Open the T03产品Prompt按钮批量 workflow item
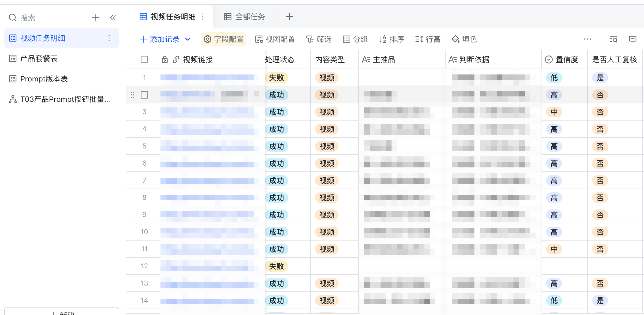 pos(62,99)
